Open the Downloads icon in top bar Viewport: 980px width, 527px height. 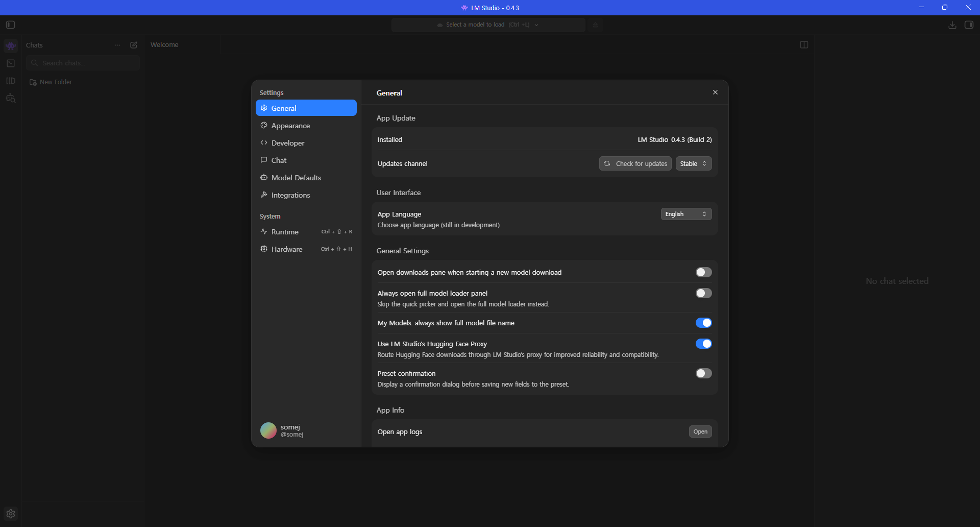pyautogui.click(x=952, y=25)
